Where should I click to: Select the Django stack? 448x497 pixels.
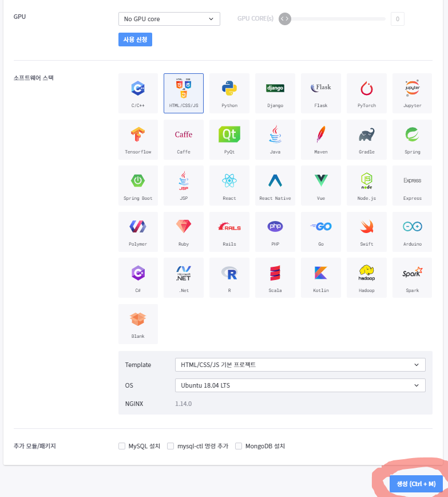tap(275, 93)
